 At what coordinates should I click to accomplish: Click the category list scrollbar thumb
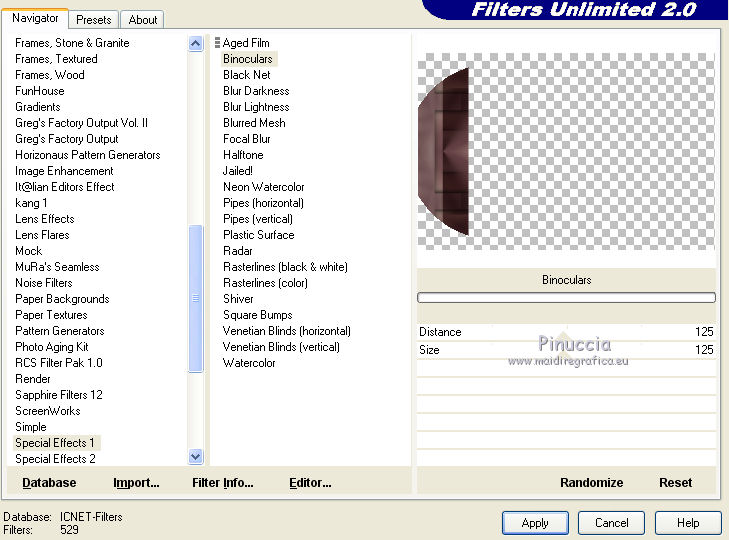(x=196, y=298)
